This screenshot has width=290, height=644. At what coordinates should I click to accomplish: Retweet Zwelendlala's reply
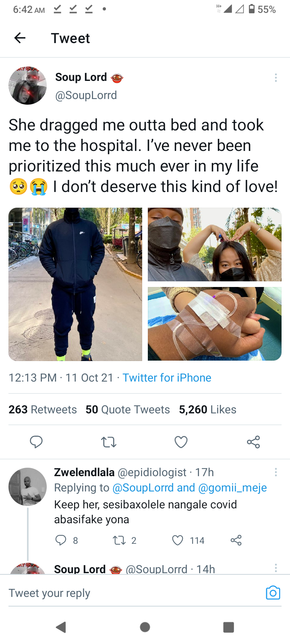(x=119, y=540)
